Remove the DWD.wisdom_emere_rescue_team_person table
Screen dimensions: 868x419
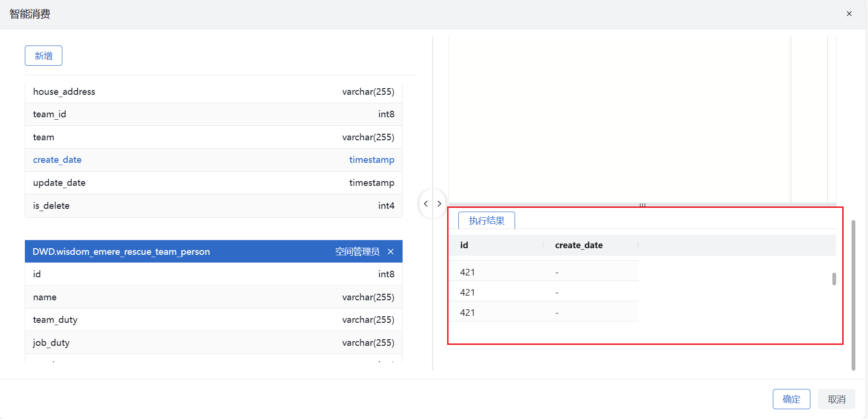[390, 251]
